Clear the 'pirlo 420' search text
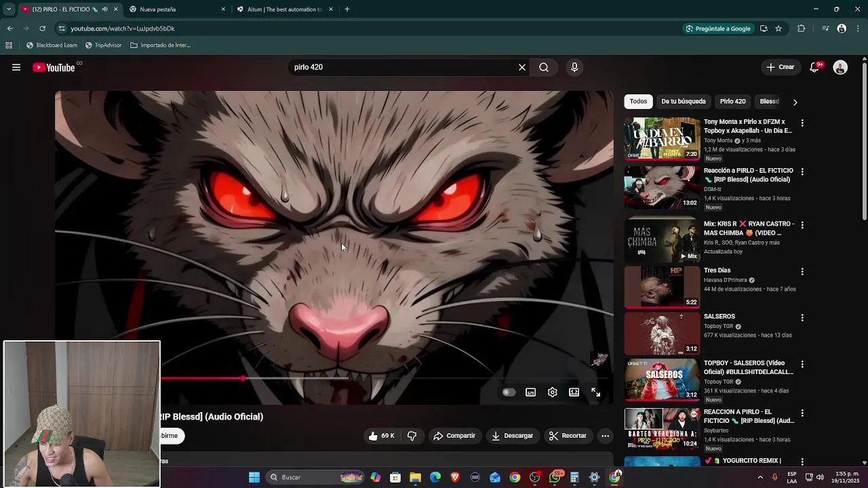Viewport: 868px width, 488px height. (522, 67)
